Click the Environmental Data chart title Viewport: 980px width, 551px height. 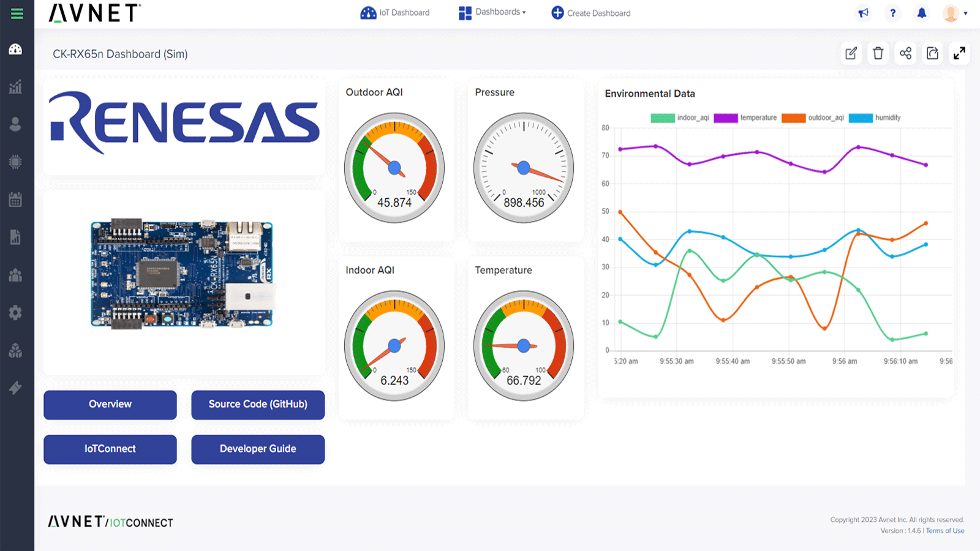pos(650,94)
